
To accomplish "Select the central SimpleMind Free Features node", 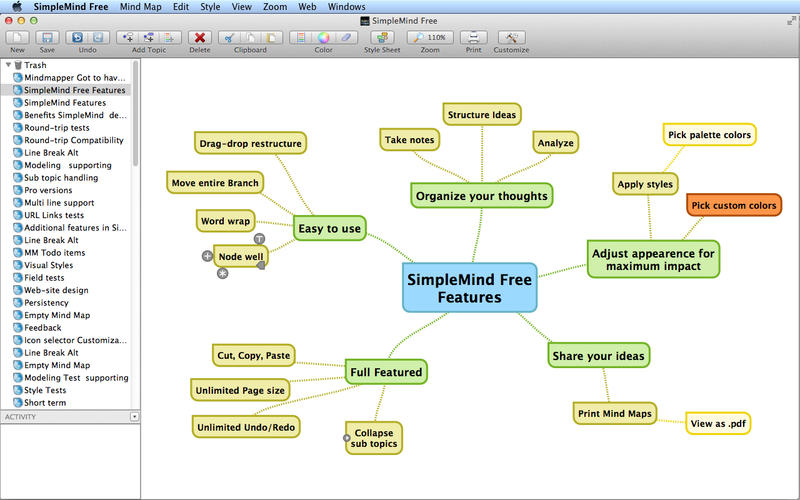I will point(469,288).
